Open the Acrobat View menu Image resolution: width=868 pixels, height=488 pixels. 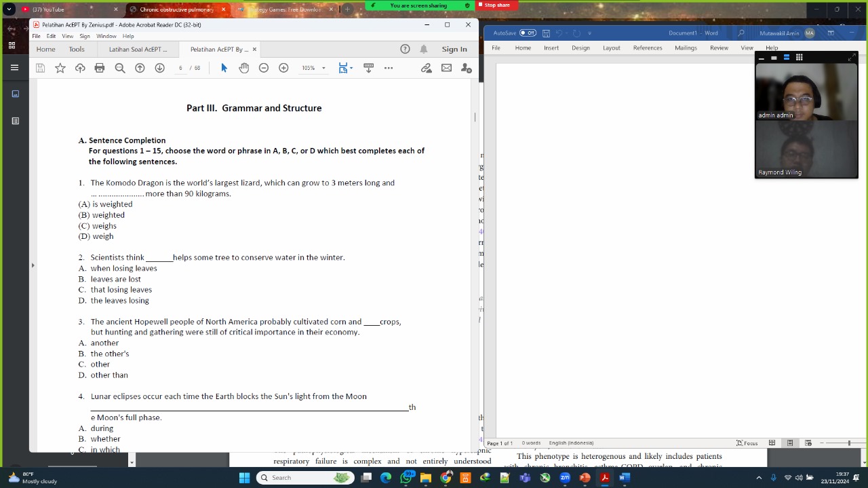pos(68,36)
